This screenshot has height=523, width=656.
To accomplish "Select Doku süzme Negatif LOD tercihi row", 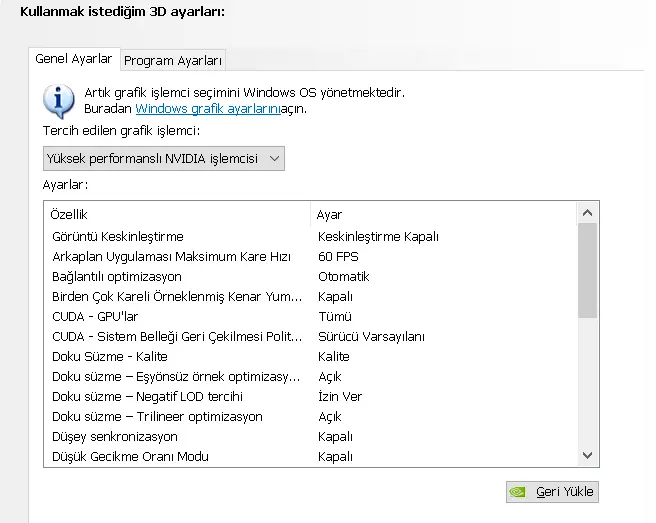I will pos(310,397).
